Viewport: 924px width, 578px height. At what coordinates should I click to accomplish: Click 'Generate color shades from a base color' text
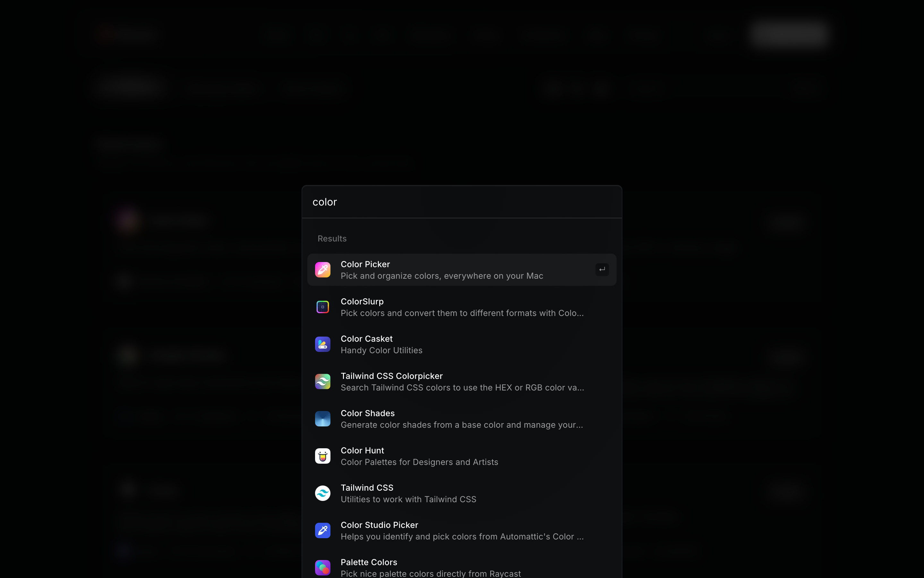[x=462, y=425]
